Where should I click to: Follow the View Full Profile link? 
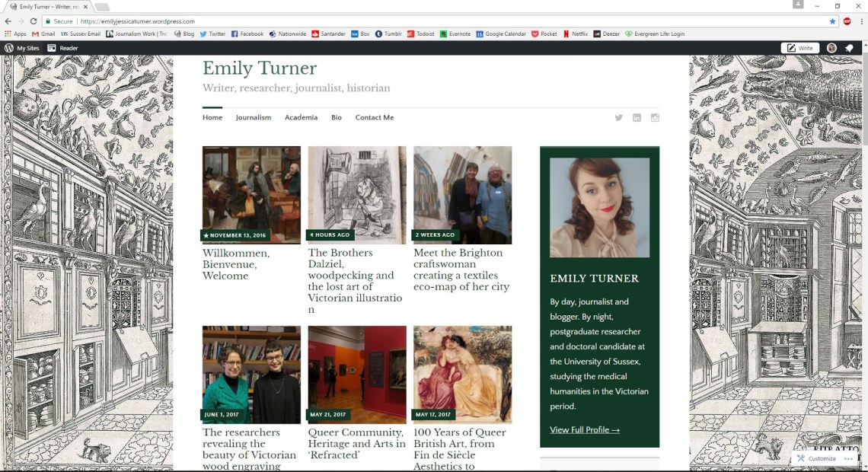click(585, 430)
